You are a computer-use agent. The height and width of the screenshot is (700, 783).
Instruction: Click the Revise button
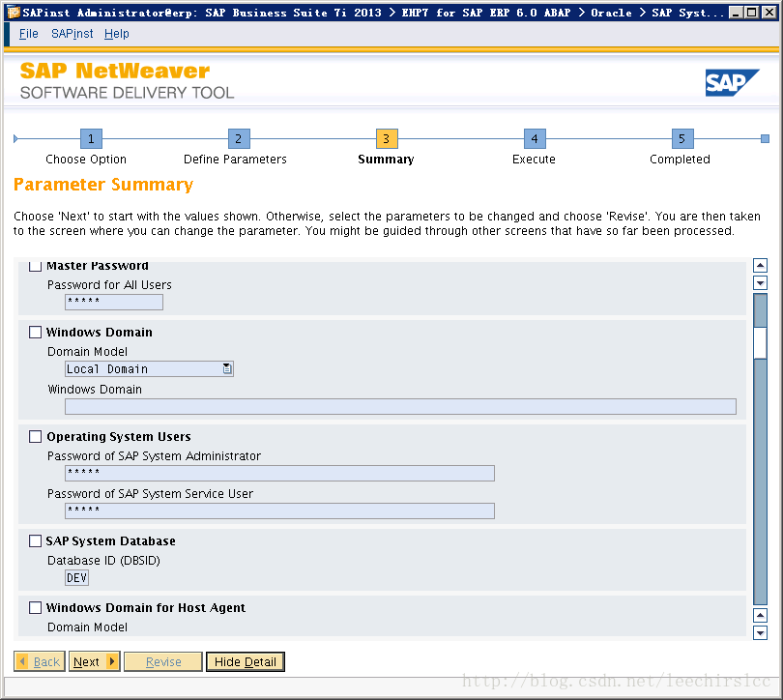[x=163, y=661]
